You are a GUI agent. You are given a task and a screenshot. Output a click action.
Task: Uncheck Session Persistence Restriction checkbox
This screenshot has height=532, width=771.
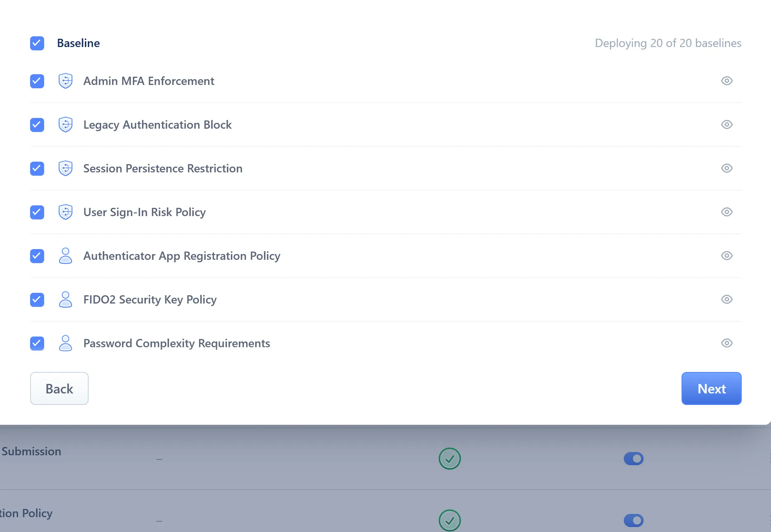point(37,169)
